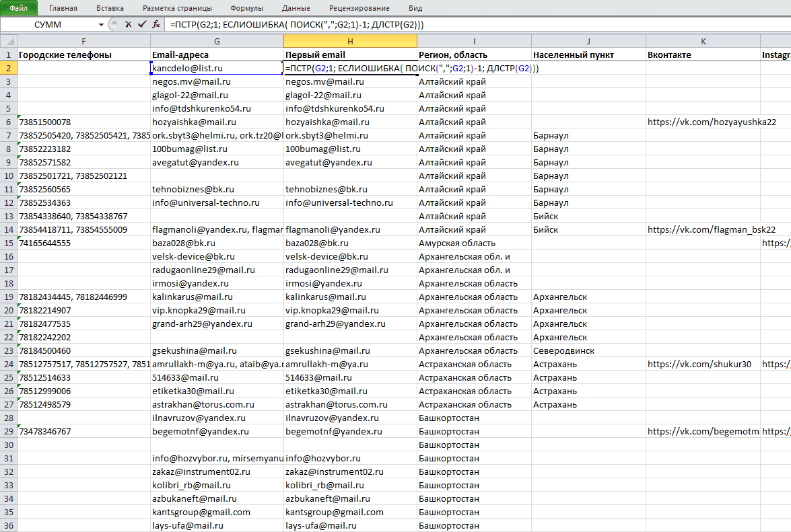Select cell gsekushina@mail.ru in column G
This screenshot has height=532, width=791.
coord(217,350)
